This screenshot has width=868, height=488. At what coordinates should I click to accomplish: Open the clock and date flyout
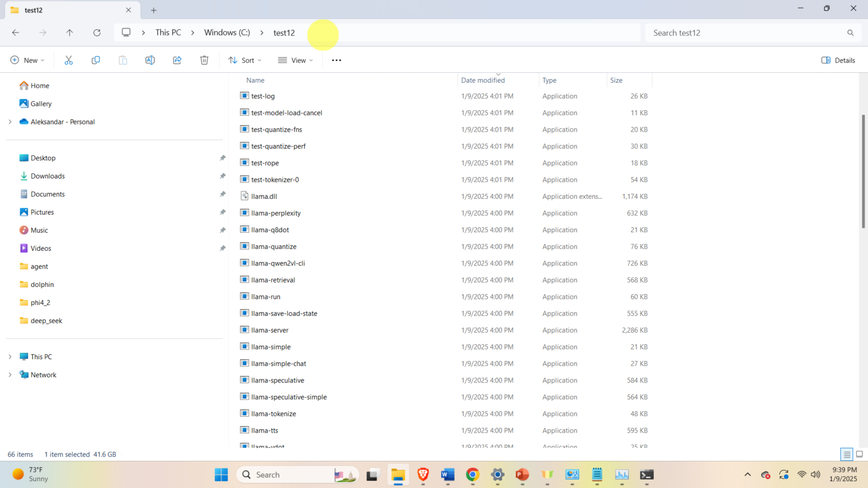point(844,474)
